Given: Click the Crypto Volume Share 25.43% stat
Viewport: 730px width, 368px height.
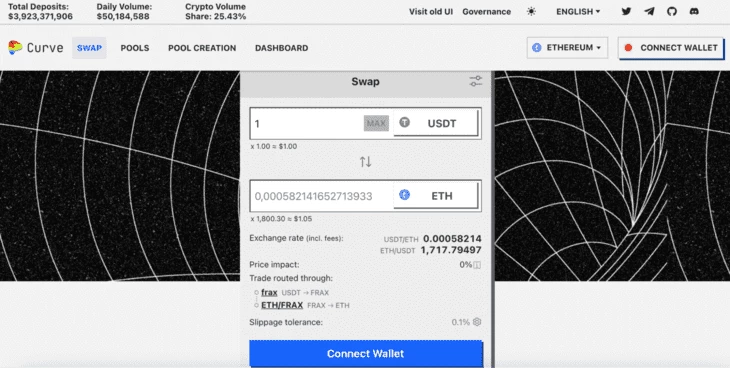Looking at the screenshot, I should (216, 12).
